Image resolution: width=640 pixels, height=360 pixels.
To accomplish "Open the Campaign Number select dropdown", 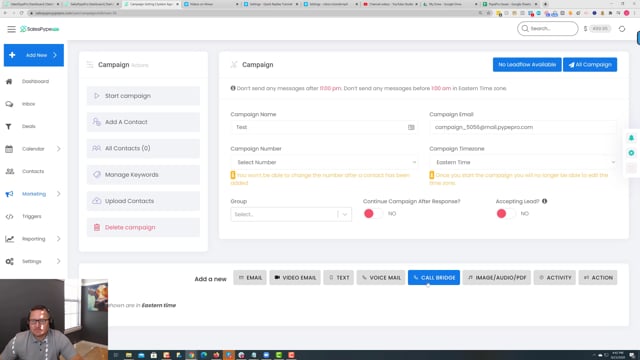I will tap(324, 162).
